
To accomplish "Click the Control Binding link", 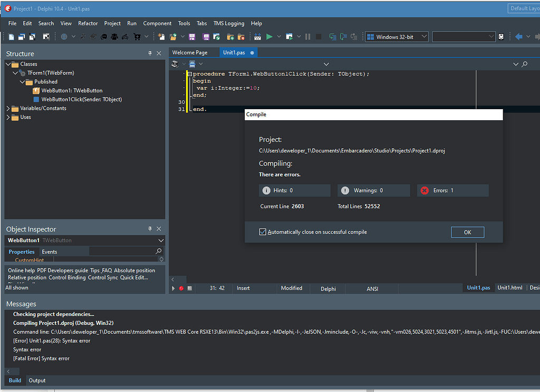I will point(67,278).
